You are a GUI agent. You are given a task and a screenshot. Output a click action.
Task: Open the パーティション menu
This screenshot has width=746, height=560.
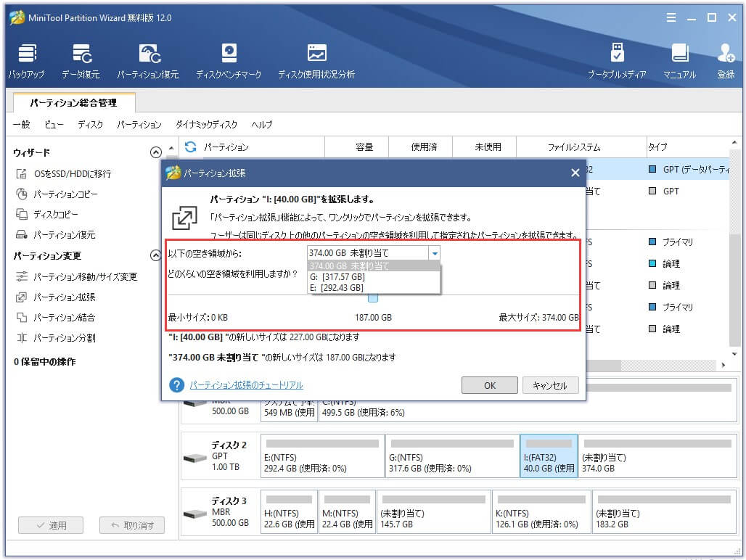click(x=139, y=124)
